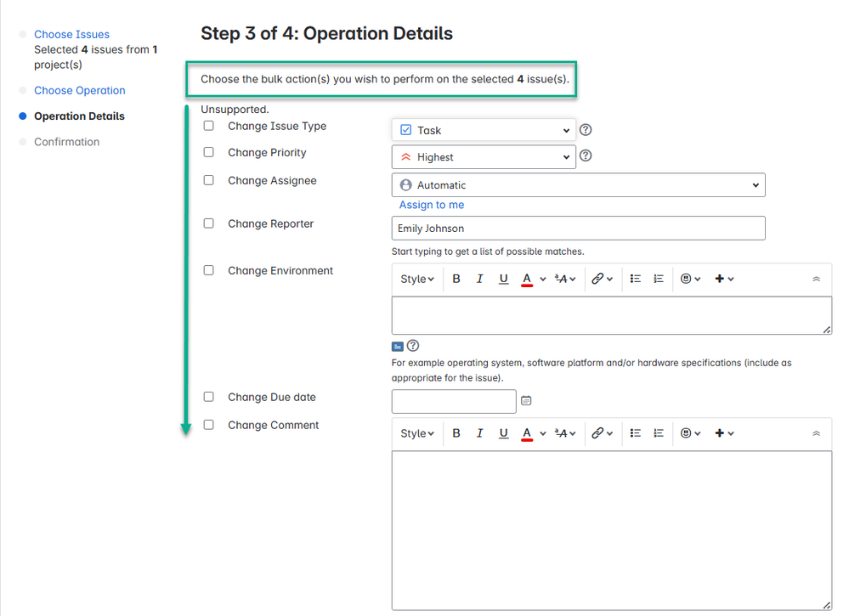Select Operation Details step in sidebar
849x616 pixels.
[x=79, y=116]
